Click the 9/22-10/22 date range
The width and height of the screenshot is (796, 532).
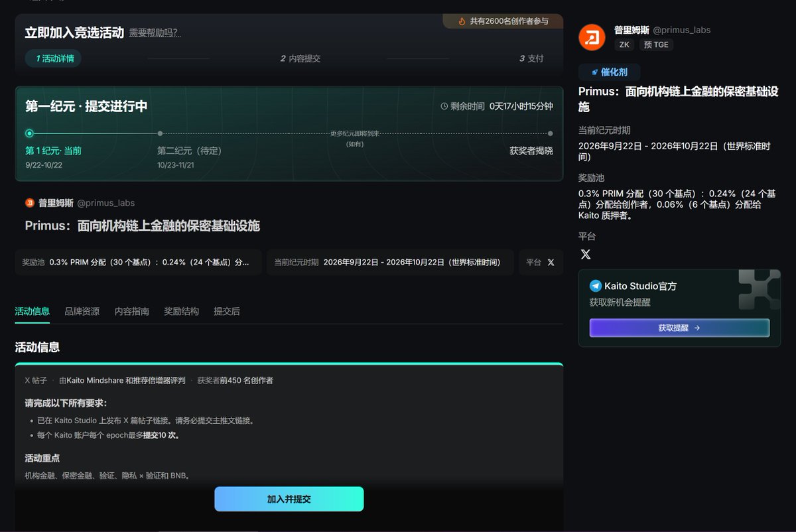pyautogui.click(x=44, y=165)
